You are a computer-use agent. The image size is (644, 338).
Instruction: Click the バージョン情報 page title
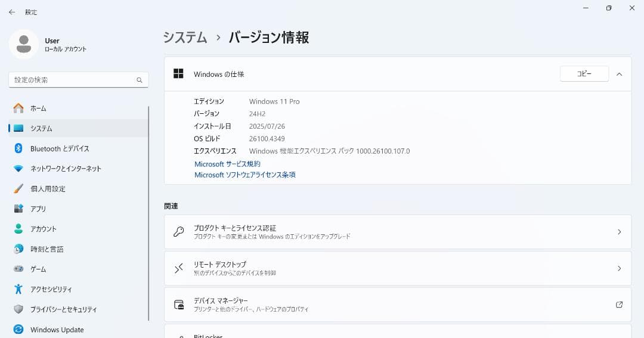coord(269,38)
